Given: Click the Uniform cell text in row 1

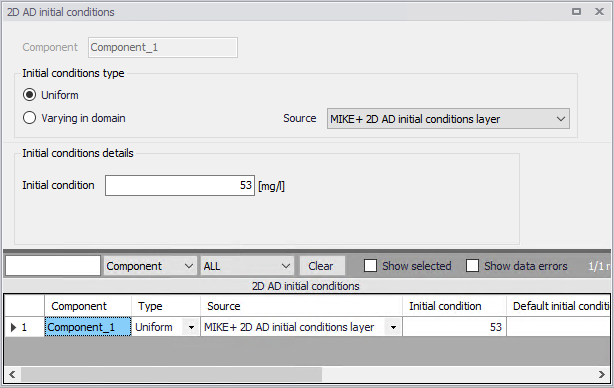Looking at the screenshot, I should [154, 327].
